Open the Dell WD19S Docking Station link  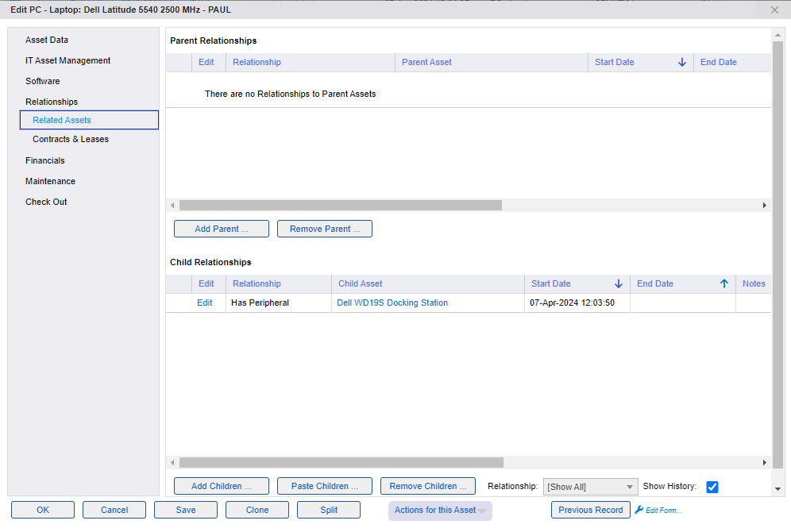[393, 303]
